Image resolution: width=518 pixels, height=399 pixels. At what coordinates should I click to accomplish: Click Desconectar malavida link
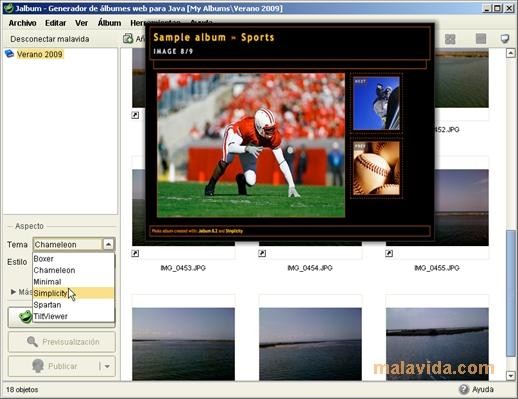pos(50,39)
